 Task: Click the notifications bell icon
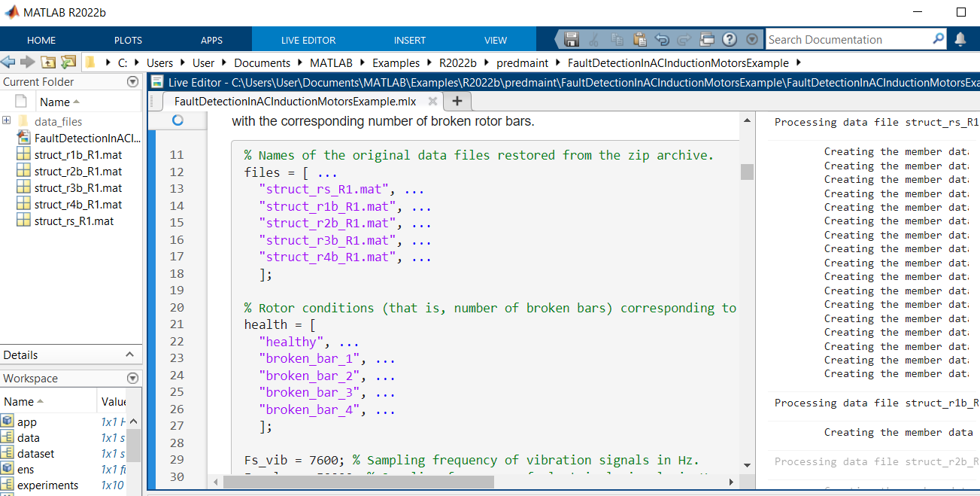point(960,39)
